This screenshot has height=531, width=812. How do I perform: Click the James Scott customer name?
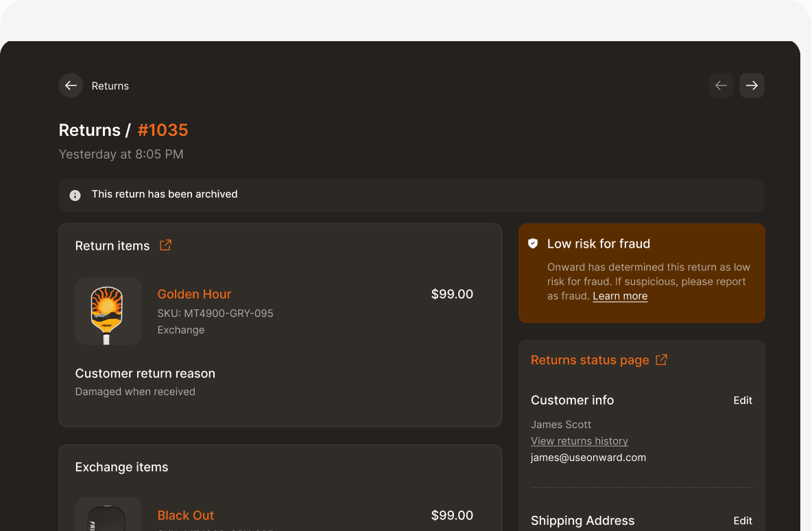(561, 424)
